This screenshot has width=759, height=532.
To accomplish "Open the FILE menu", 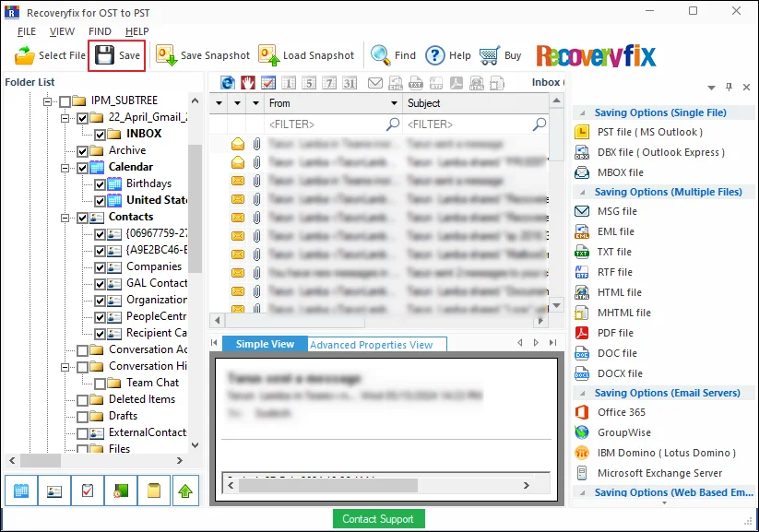I will click(27, 31).
